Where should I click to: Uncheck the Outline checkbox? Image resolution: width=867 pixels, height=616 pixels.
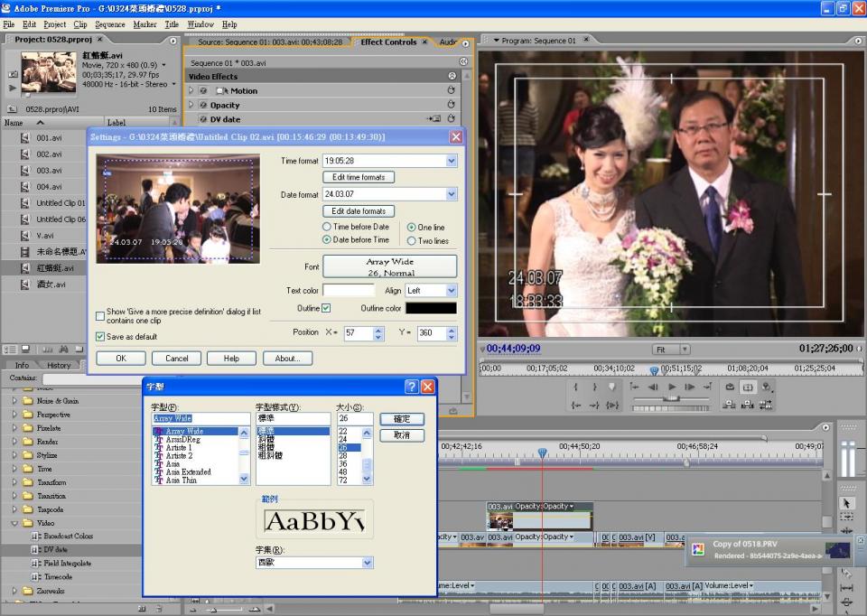click(x=326, y=308)
